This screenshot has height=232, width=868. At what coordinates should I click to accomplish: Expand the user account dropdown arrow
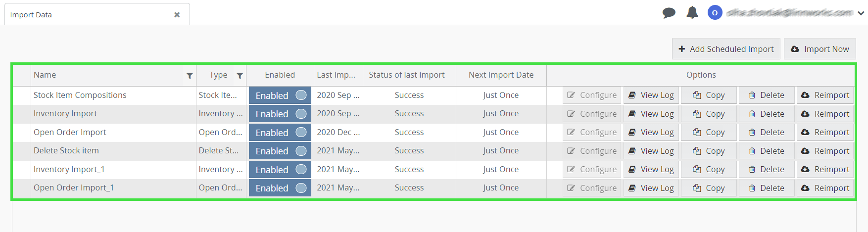pyautogui.click(x=861, y=13)
